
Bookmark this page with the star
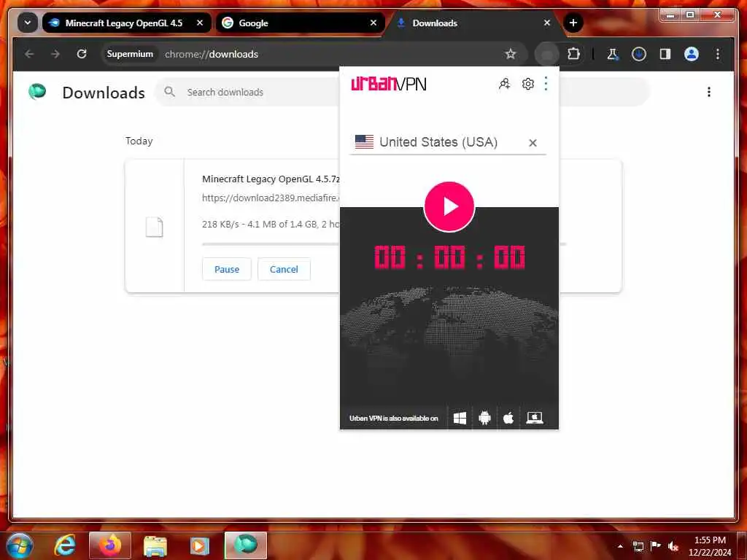pyautogui.click(x=510, y=54)
